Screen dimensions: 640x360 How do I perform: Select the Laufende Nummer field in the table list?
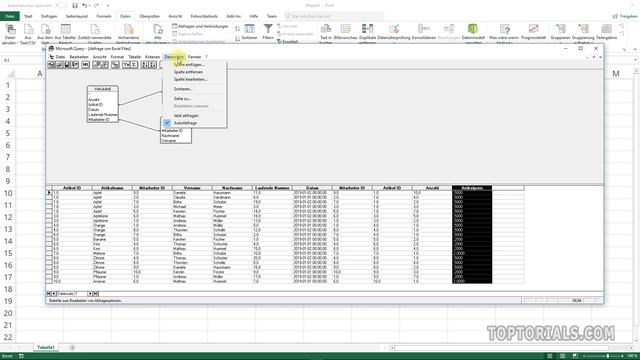coord(102,115)
